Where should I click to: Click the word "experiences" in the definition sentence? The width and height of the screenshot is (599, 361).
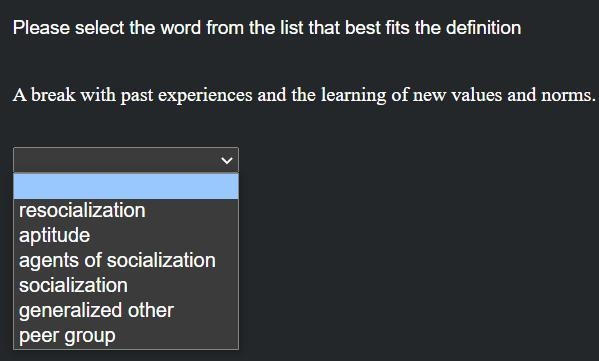[205, 96]
